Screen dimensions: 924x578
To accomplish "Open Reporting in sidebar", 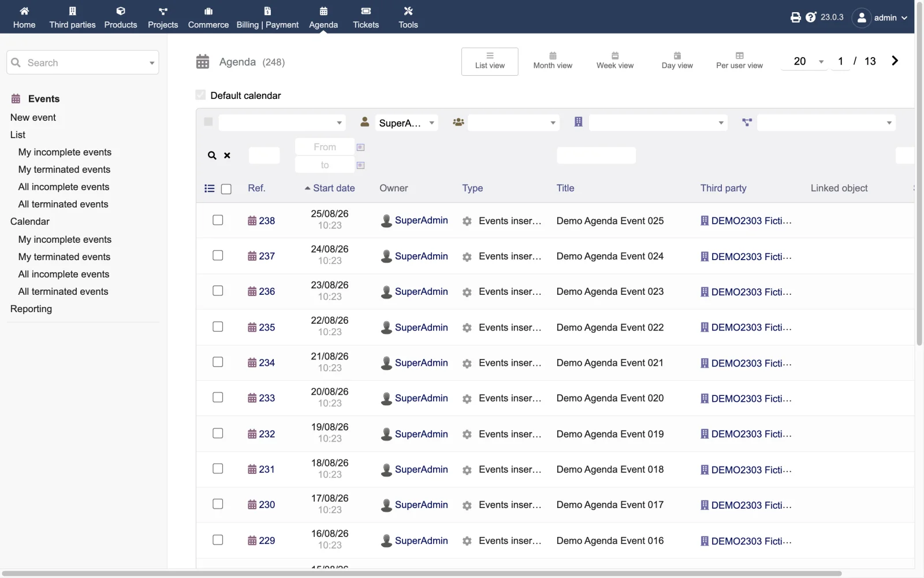I will tap(31, 309).
